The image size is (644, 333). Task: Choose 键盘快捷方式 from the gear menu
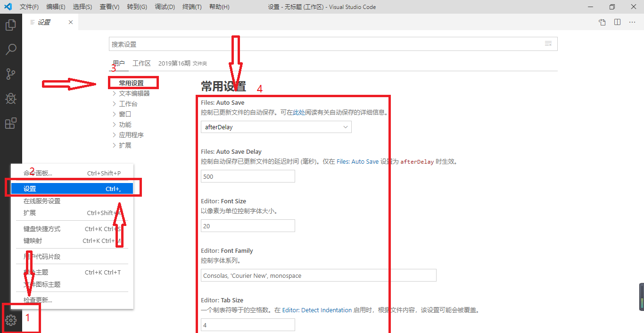(72, 229)
